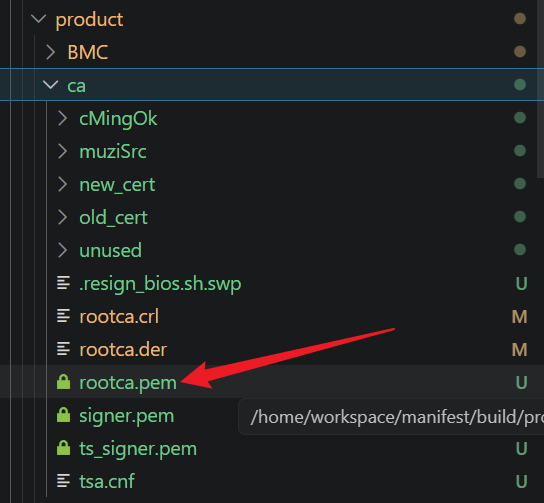Click the file icon next to rootca.der
544x503 pixels.
pos(63,349)
